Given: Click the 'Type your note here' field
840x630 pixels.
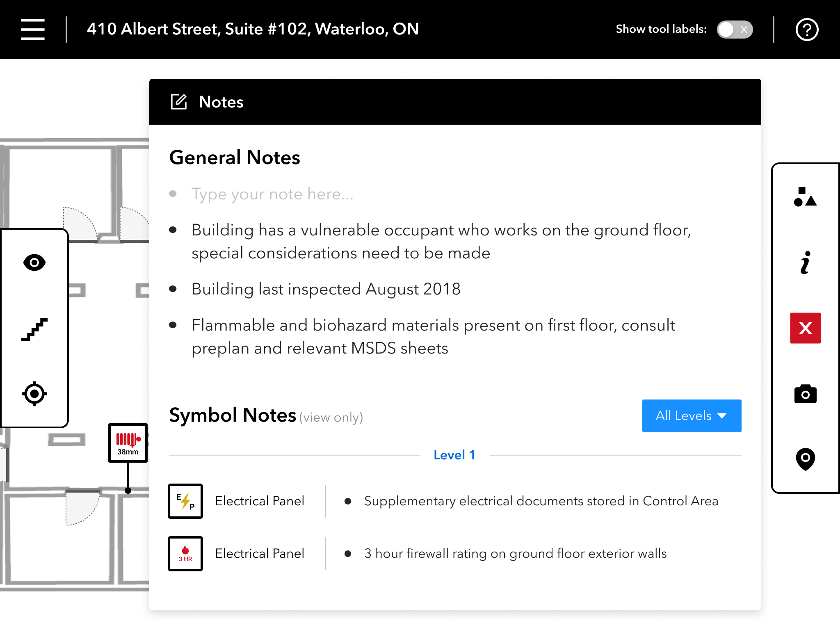Looking at the screenshot, I should click(x=272, y=194).
